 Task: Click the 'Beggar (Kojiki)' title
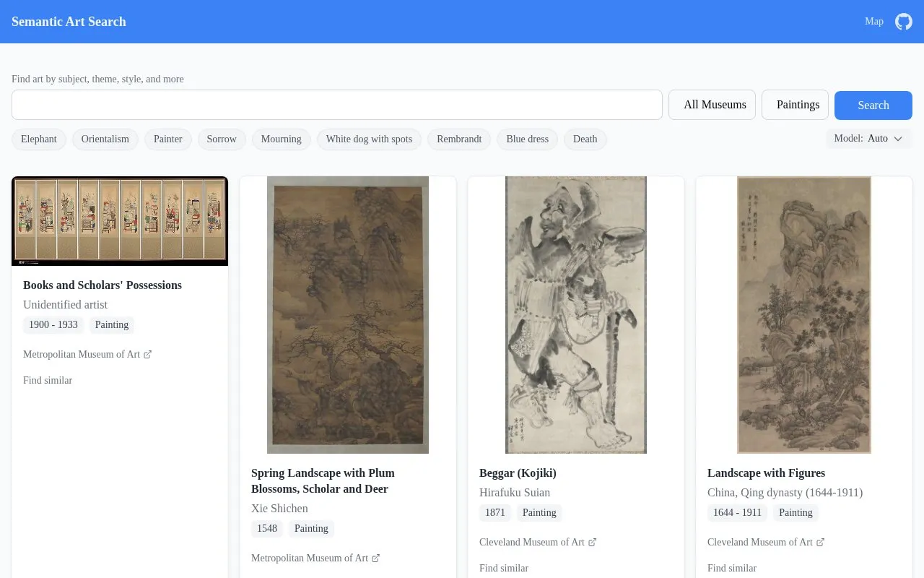click(x=518, y=473)
